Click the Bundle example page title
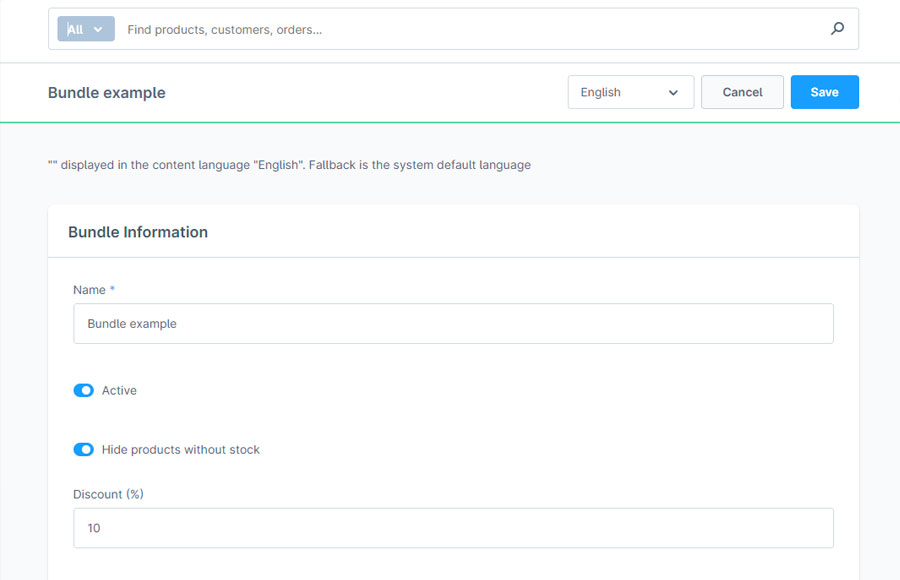This screenshot has height=580, width=900. [106, 92]
